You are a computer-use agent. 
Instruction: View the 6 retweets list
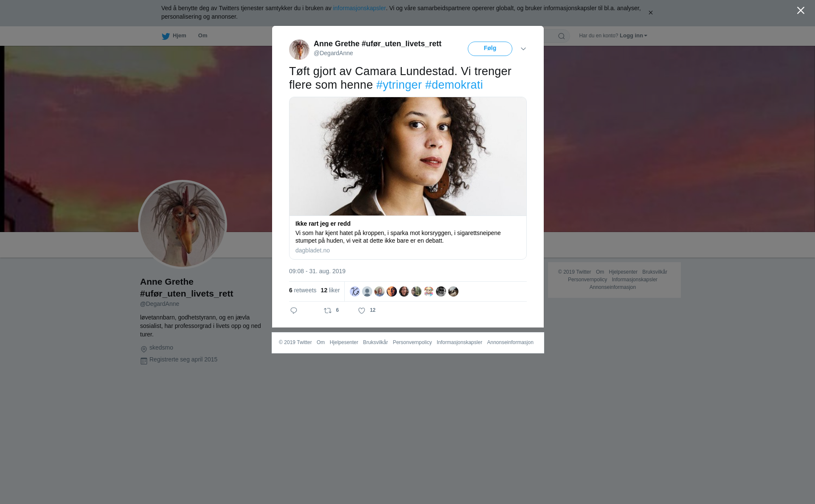pyautogui.click(x=303, y=291)
